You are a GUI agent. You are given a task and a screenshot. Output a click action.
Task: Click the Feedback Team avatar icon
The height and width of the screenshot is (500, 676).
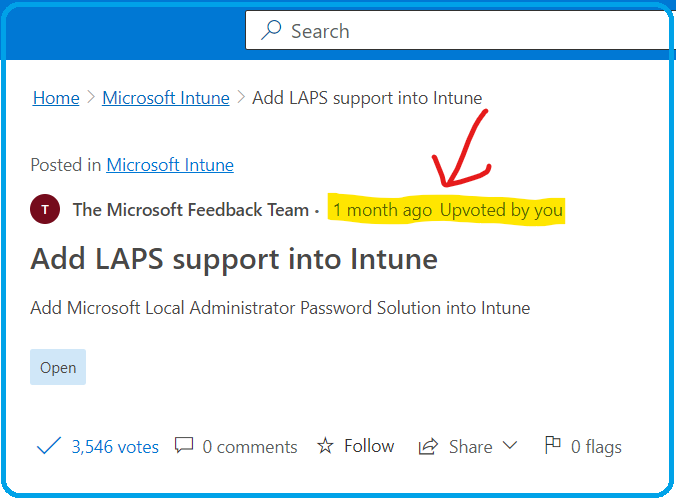pyautogui.click(x=45, y=209)
